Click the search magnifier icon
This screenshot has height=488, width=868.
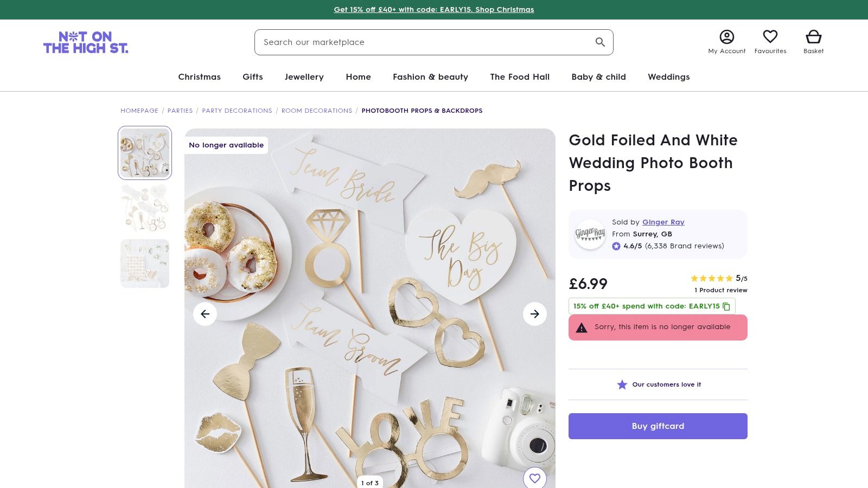600,42
